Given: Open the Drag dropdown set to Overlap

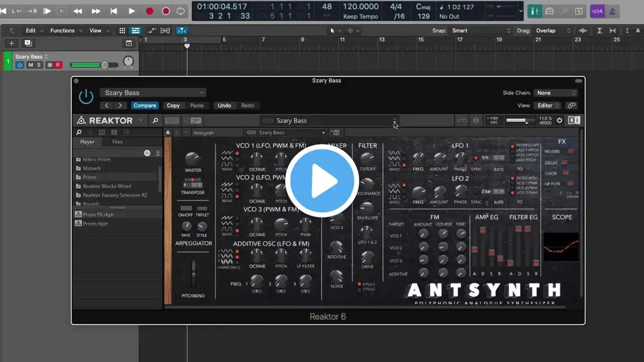Looking at the screenshot, I should coord(551,31).
